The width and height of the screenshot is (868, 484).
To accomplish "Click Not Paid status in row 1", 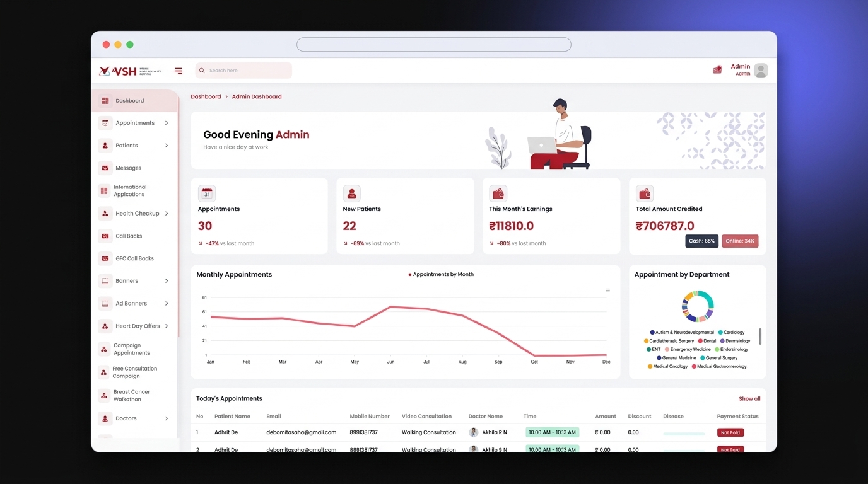I will (x=730, y=433).
